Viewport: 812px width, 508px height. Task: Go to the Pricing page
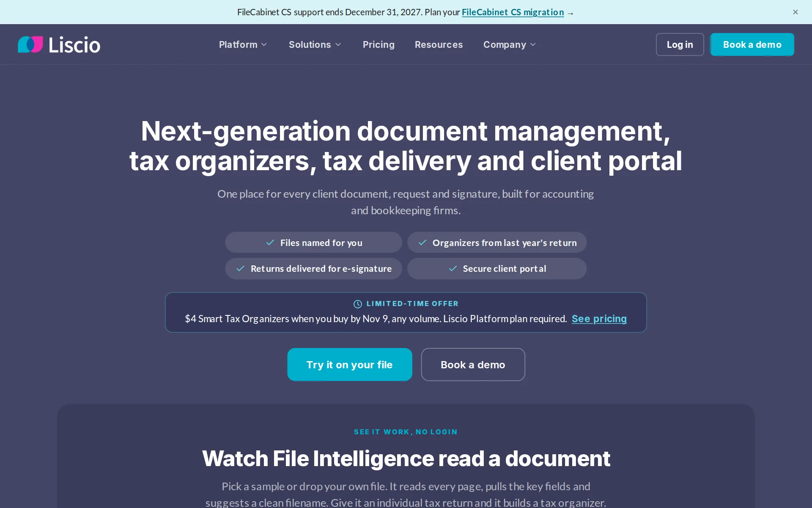coord(379,44)
